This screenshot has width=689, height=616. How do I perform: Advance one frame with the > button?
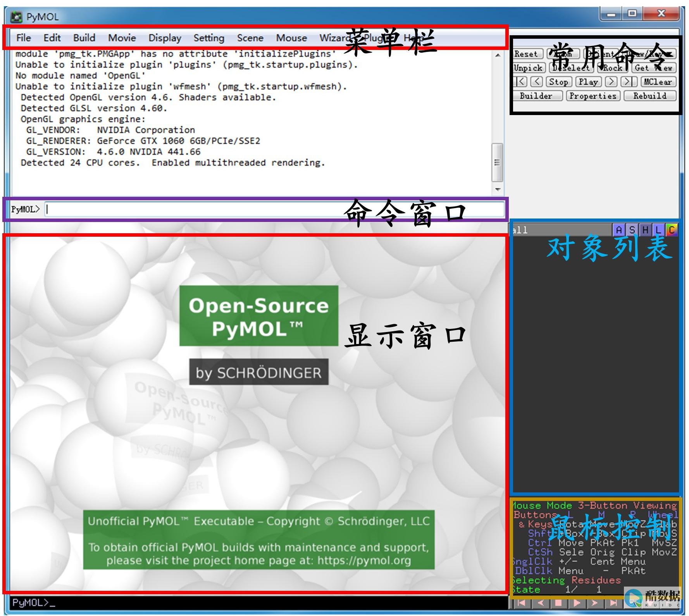point(611,82)
